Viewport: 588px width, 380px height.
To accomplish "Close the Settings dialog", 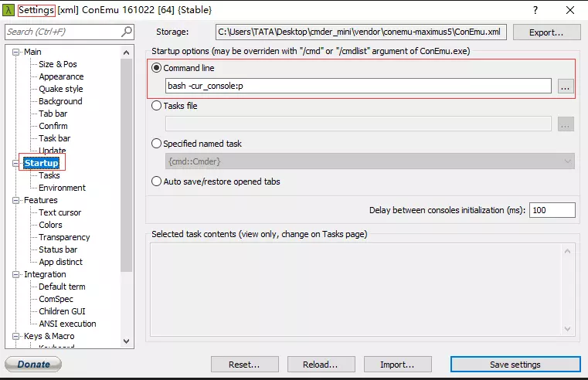I will pos(570,10).
